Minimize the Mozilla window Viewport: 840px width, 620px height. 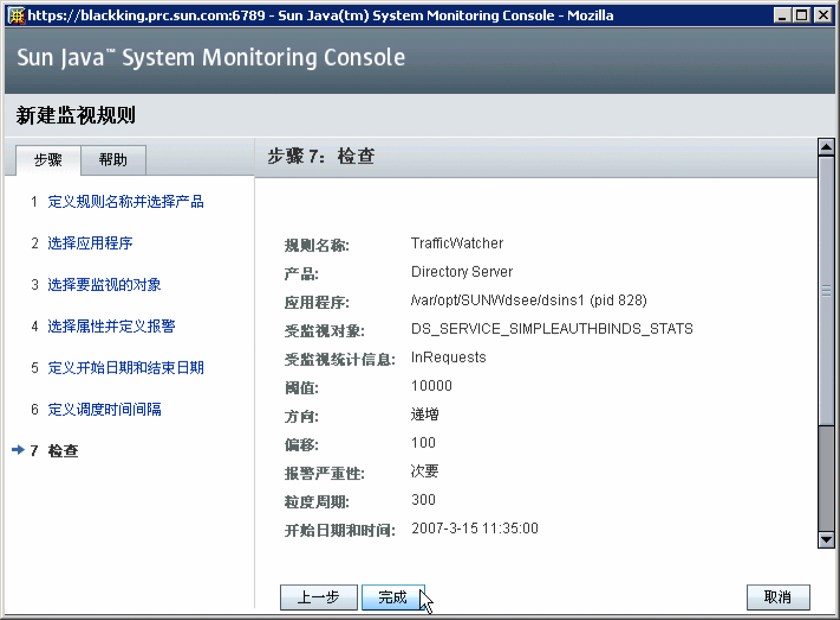click(x=782, y=15)
